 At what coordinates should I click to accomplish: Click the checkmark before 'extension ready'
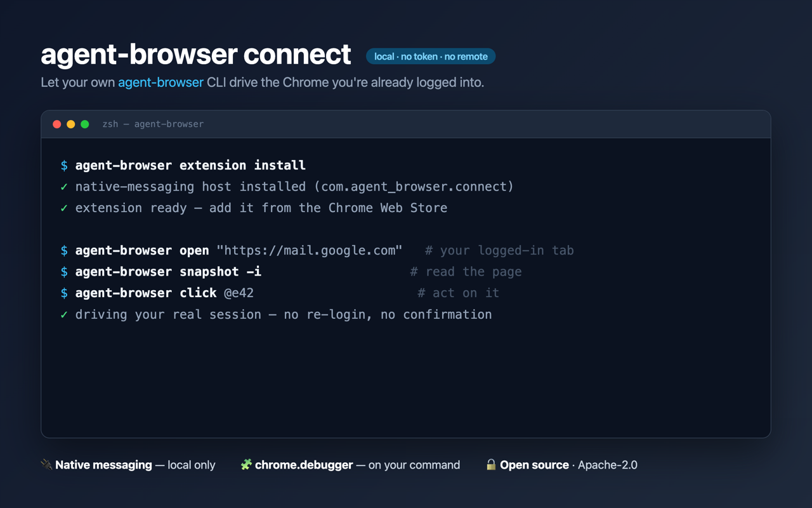[64, 208]
